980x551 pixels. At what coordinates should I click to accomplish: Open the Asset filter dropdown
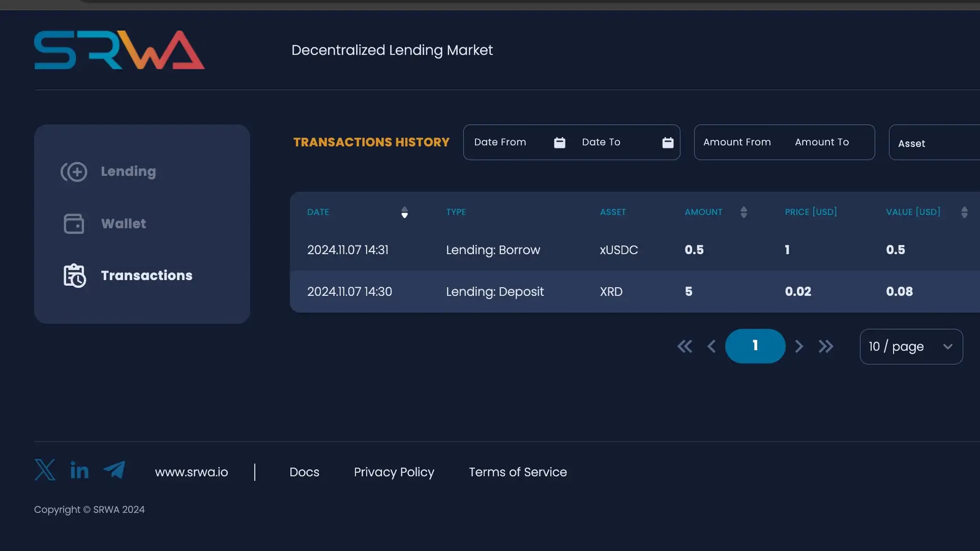click(934, 143)
